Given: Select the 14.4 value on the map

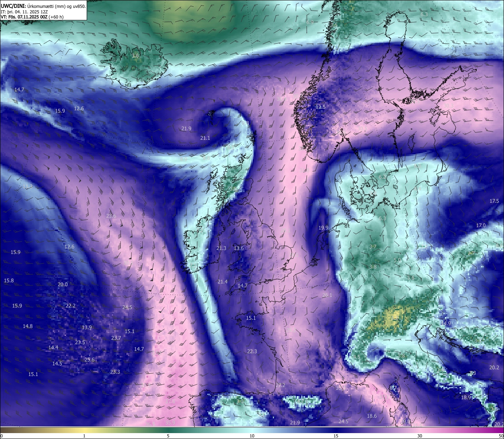Looking at the screenshot, I should (53, 348).
